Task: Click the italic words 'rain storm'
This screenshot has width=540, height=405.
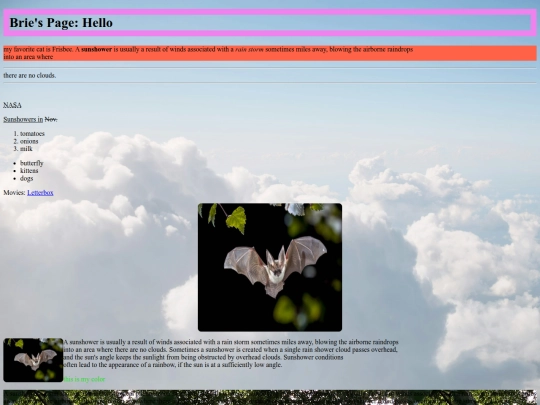Action: (249, 49)
